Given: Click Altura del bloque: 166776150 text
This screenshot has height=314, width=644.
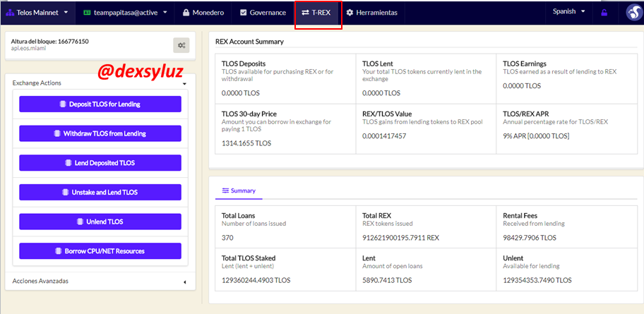Looking at the screenshot, I should click(x=49, y=42).
